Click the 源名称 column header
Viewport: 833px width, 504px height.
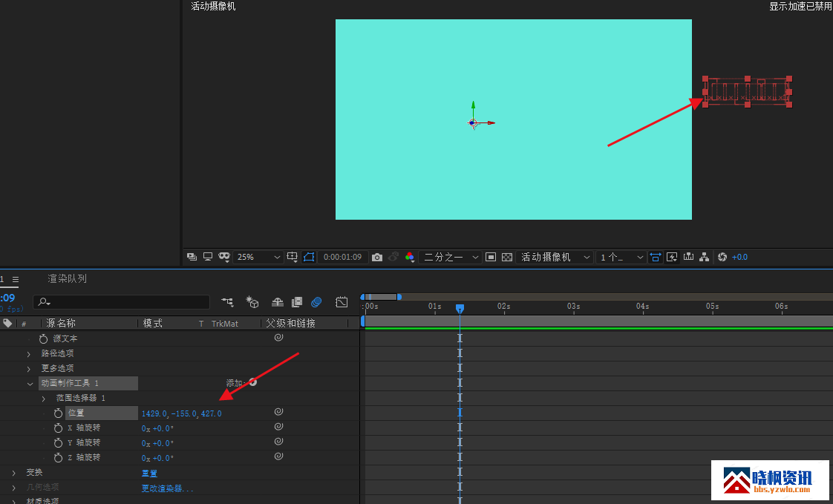click(61, 323)
